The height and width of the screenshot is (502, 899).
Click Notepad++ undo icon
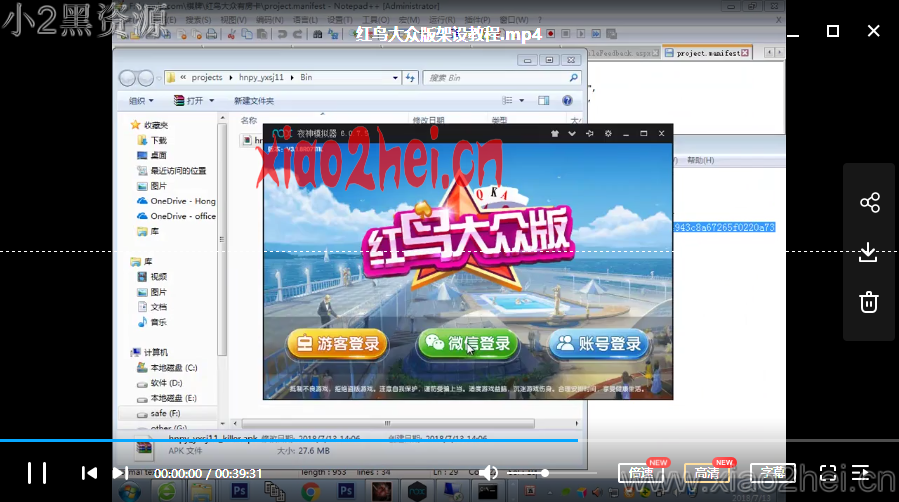282,34
